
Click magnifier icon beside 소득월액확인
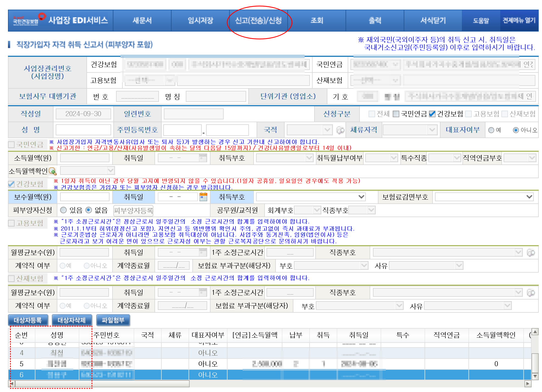tap(52, 171)
